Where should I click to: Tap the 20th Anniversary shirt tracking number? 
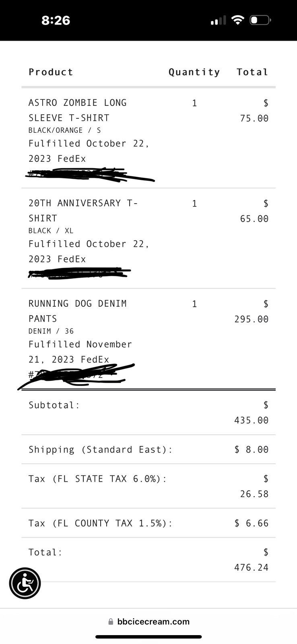tap(79, 274)
